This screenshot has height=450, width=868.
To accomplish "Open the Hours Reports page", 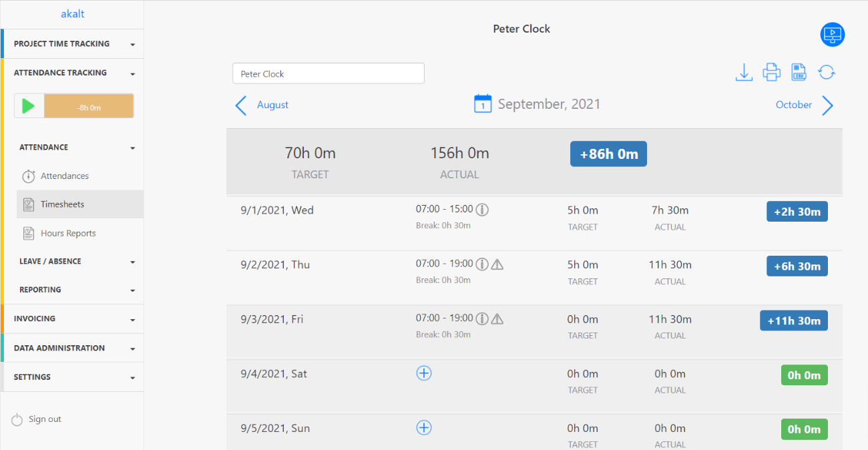I will (69, 232).
